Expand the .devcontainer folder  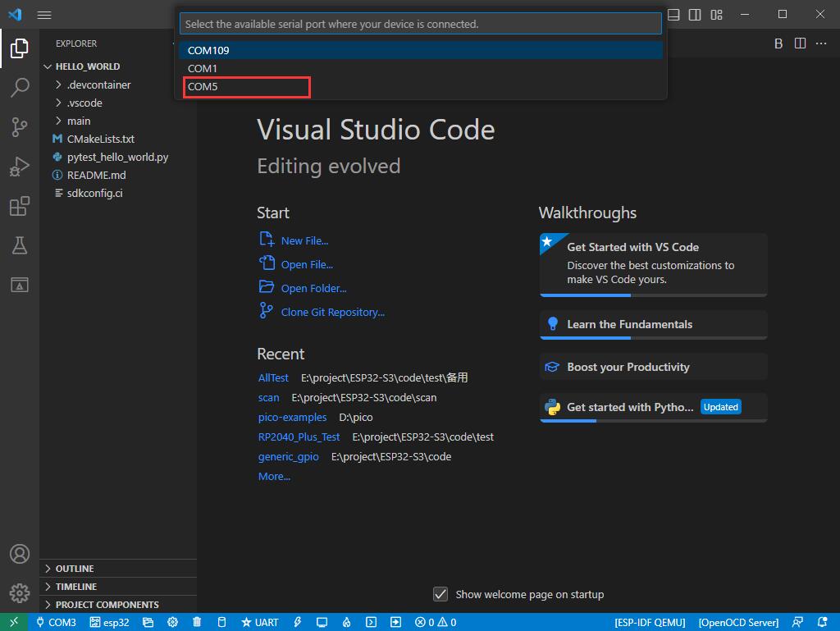(98, 85)
